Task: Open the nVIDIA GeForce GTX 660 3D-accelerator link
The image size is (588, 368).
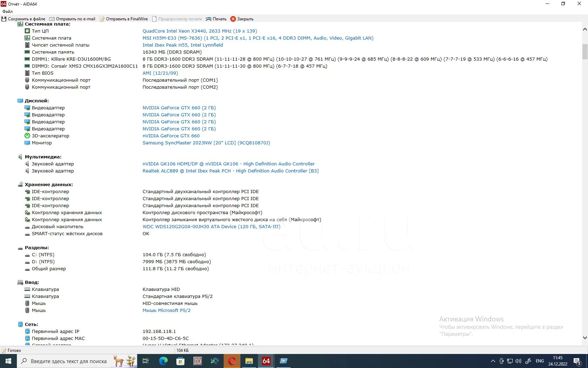Action: [x=171, y=136]
